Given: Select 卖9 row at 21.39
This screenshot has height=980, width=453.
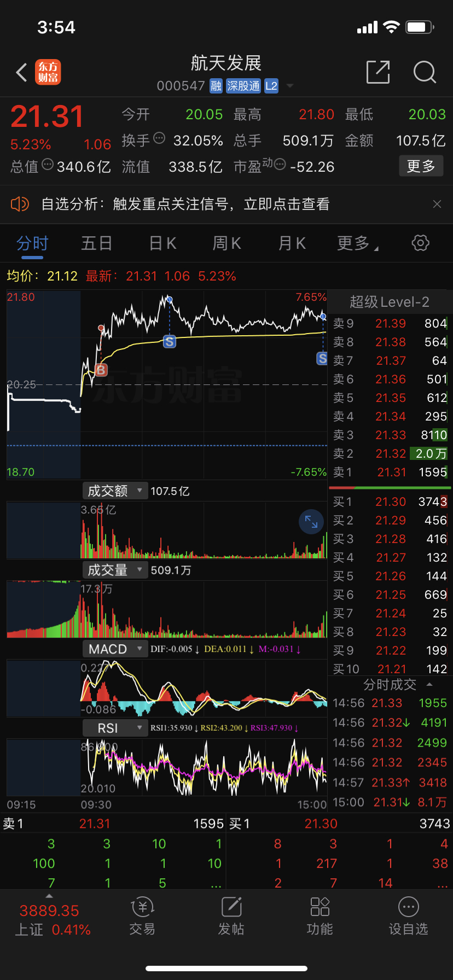Looking at the screenshot, I should [x=390, y=323].
